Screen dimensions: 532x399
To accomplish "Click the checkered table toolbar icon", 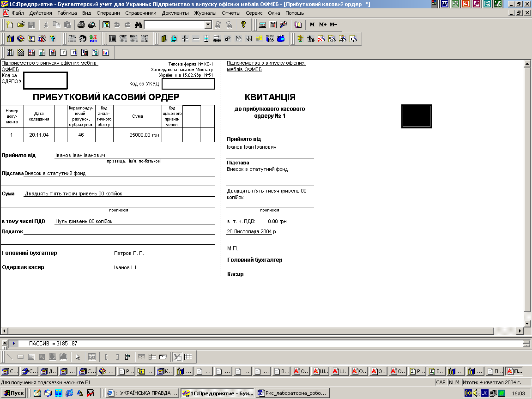I will (21, 52).
